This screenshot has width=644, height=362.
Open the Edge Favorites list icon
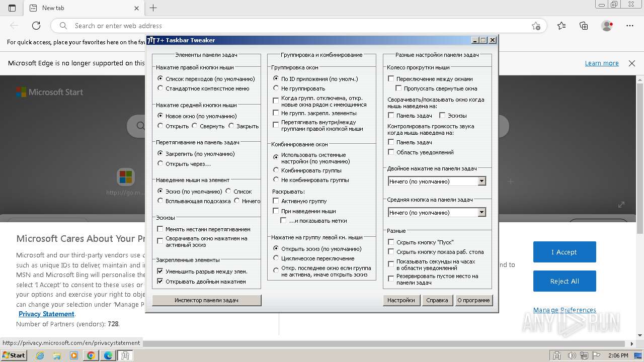point(561,26)
